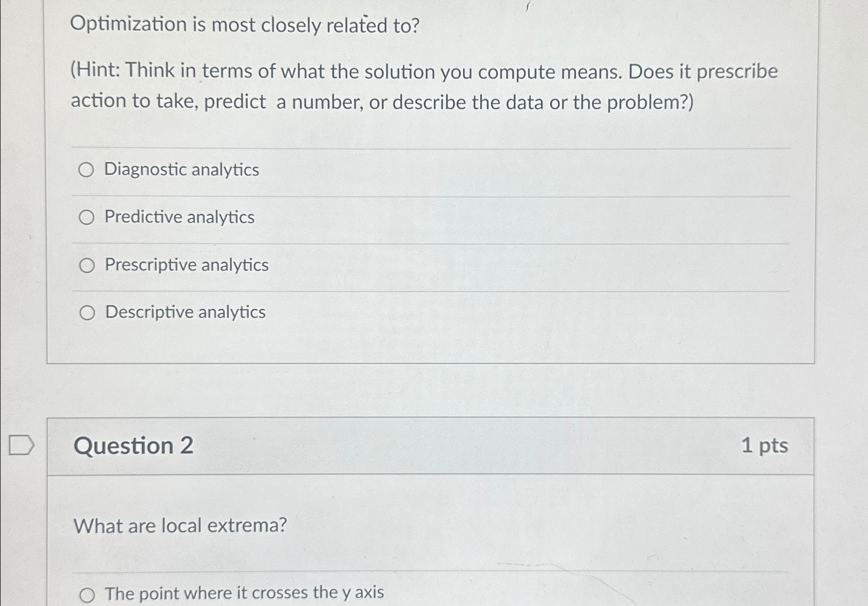This screenshot has height=606, width=868.
Task: Select Prescriptive analytics for Question 1
Action: (x=87, y=265)
